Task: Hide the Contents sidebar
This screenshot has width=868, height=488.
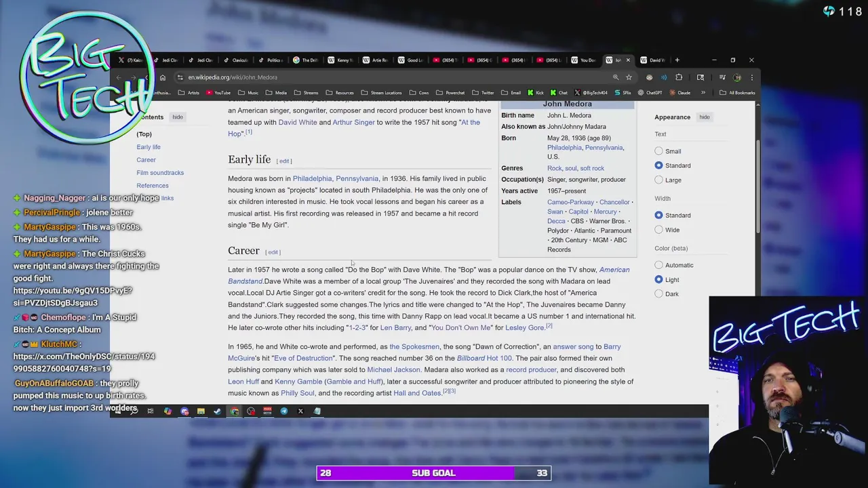Action: click(178, 117)
